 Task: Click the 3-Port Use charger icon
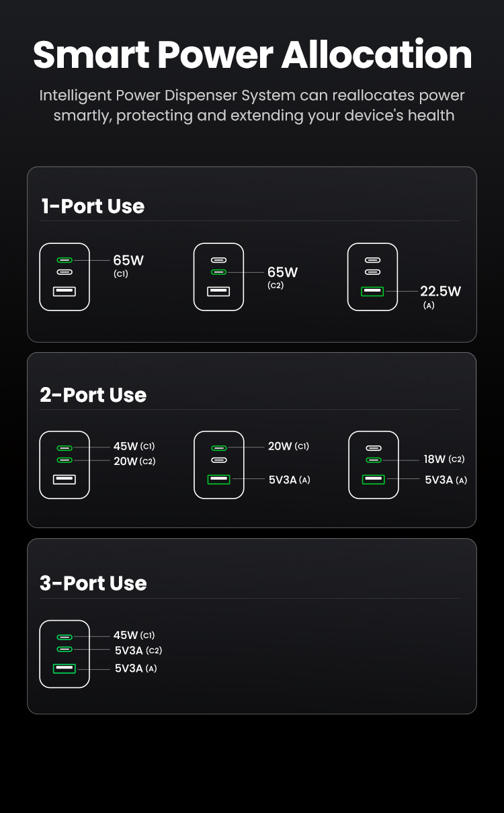click(65, 654)
